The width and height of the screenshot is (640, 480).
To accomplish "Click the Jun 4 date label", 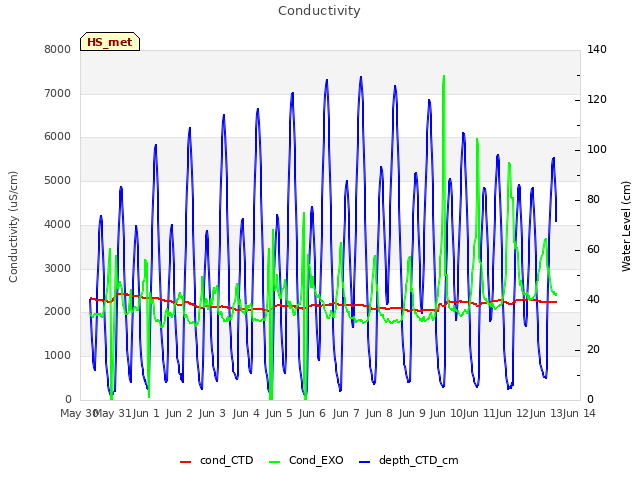I will pos(246,413).
